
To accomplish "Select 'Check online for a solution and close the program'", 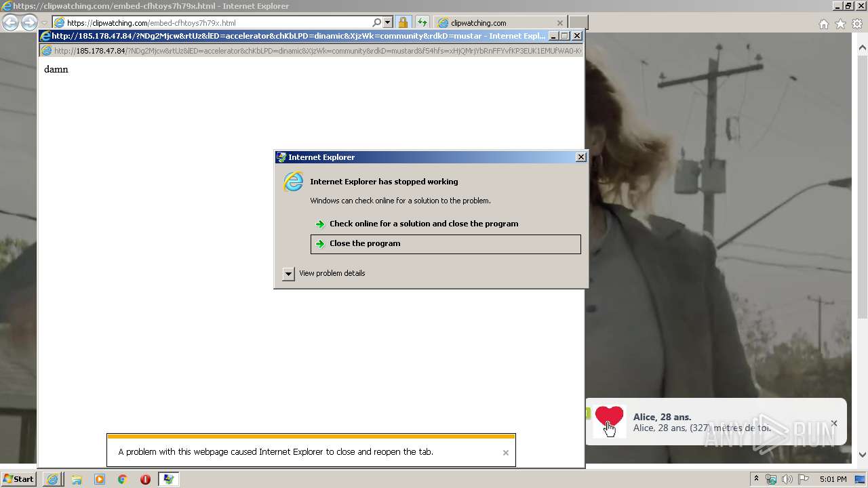I will tap(424, 224).
